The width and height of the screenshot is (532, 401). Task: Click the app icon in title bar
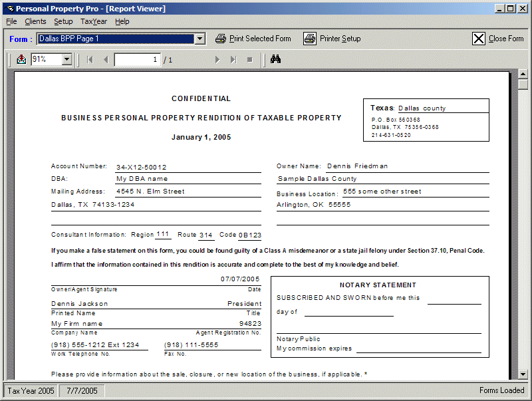point(10,9)
